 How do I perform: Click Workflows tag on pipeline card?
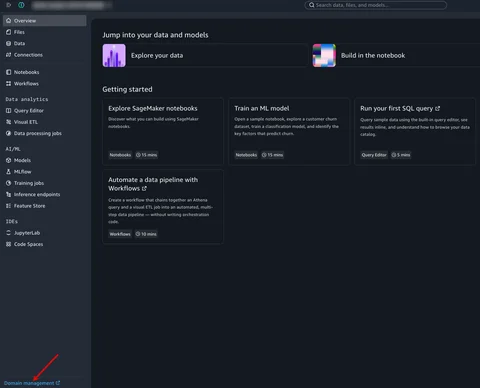120,234
